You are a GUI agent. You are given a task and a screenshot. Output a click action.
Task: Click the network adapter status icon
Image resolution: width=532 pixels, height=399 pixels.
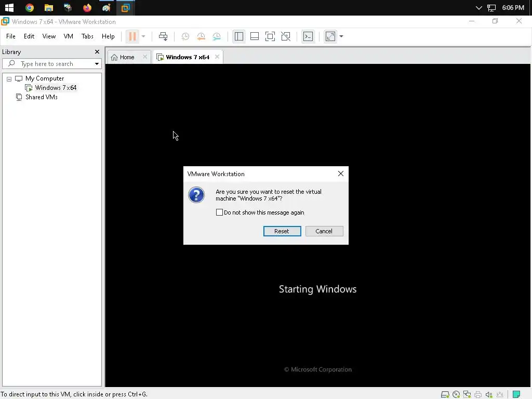(467, 394)
